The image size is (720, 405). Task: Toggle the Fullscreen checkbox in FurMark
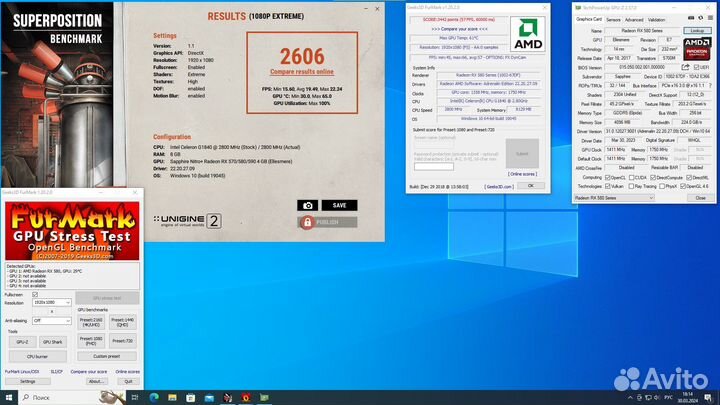click(x=35, y=294)
